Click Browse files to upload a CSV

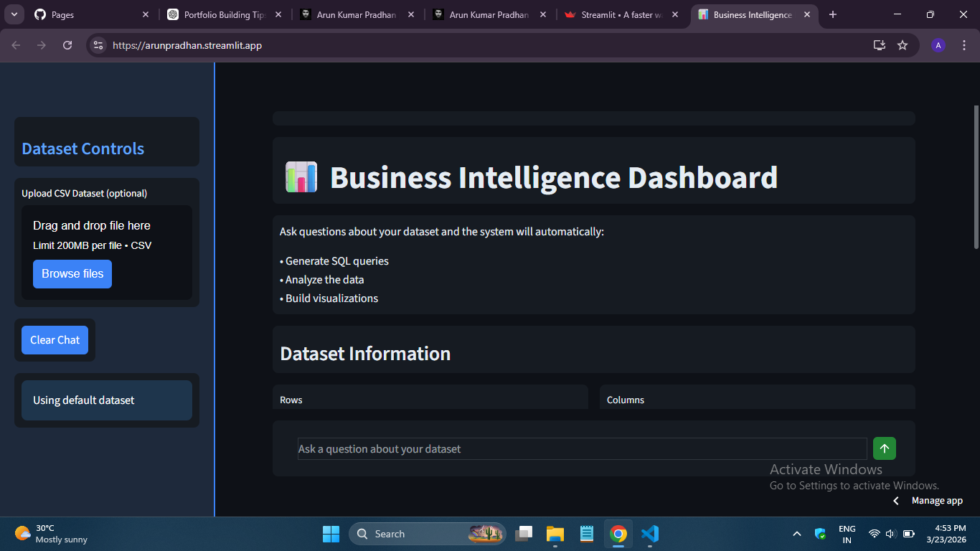point(72,273)
